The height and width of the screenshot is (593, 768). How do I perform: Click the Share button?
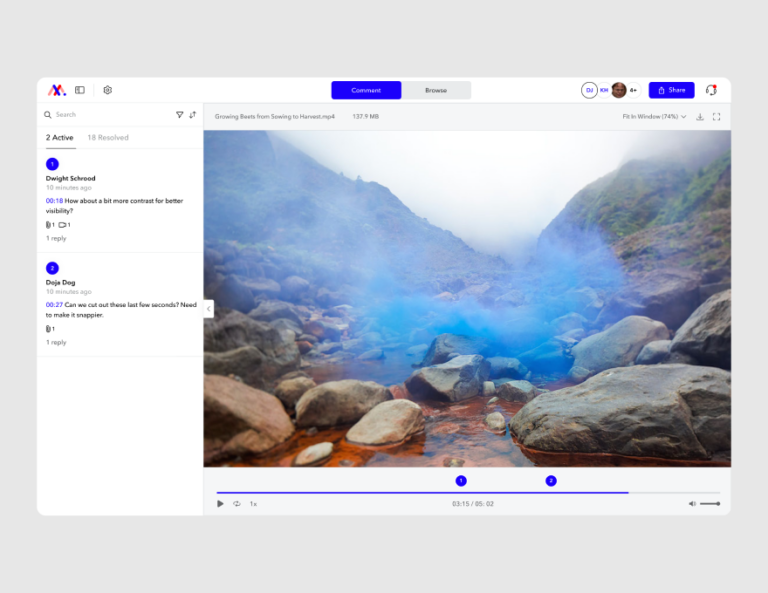pos(671,90)
